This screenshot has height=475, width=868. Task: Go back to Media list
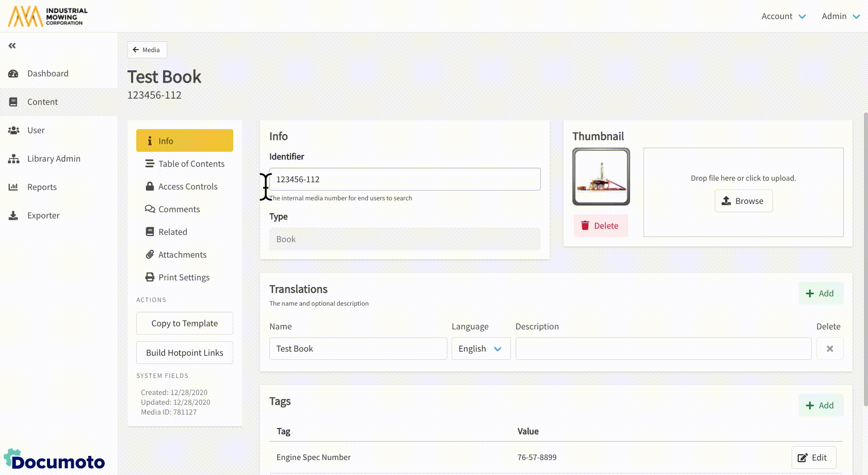pos(147,50)
